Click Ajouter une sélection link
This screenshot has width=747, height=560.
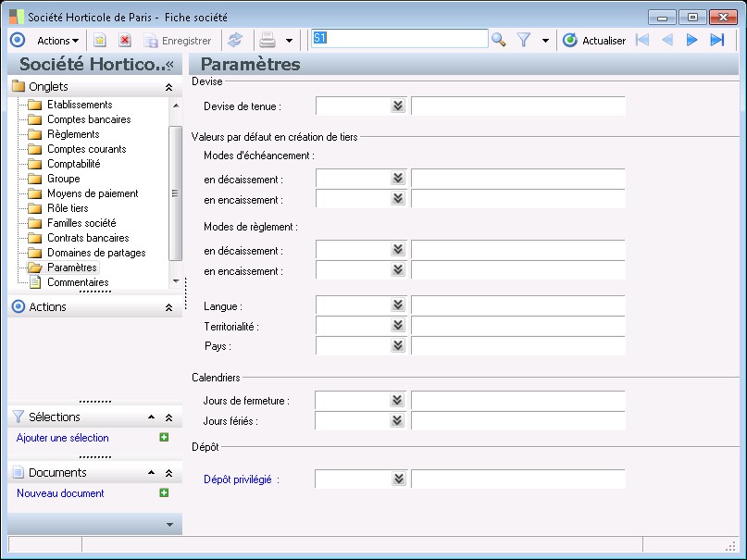tap(62, 438)
